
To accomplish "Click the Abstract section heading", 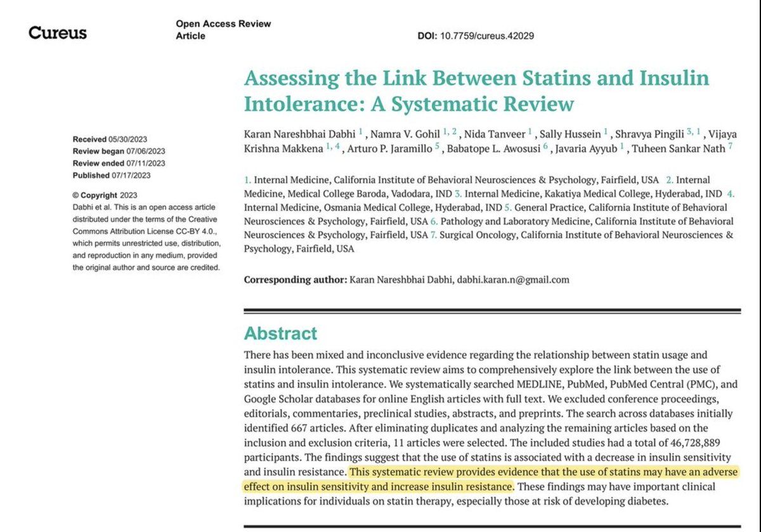I will click(x=280, y=334).
